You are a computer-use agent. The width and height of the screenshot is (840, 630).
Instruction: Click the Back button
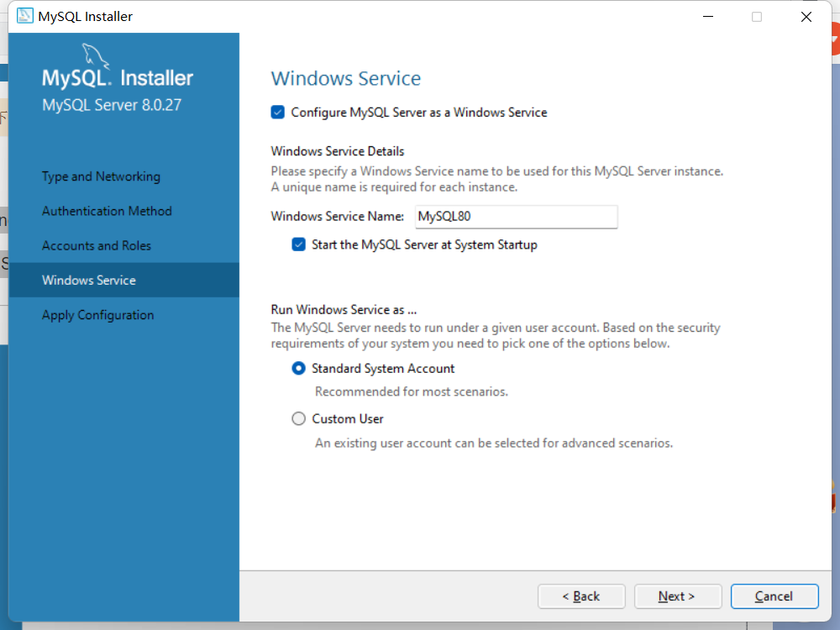[x=581, y=596]
